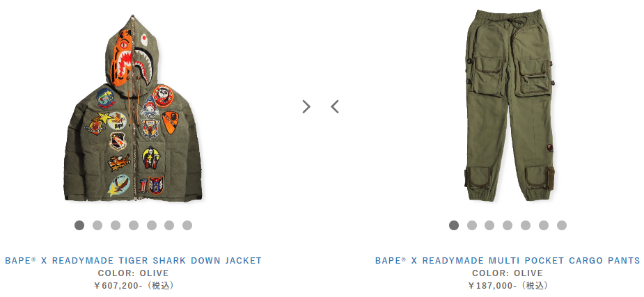
Task: Select second carousel dot under cargo pants
Action: [472, 225]
